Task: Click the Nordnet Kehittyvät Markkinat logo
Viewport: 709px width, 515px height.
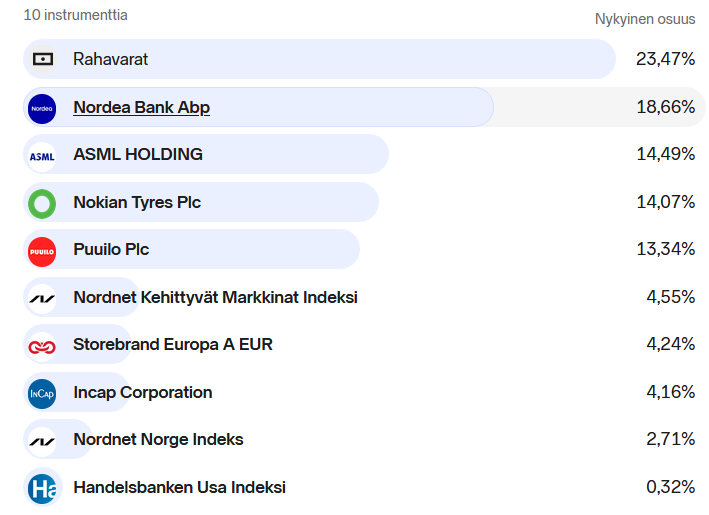Action: pyautogui.click(x=42, y=298)
